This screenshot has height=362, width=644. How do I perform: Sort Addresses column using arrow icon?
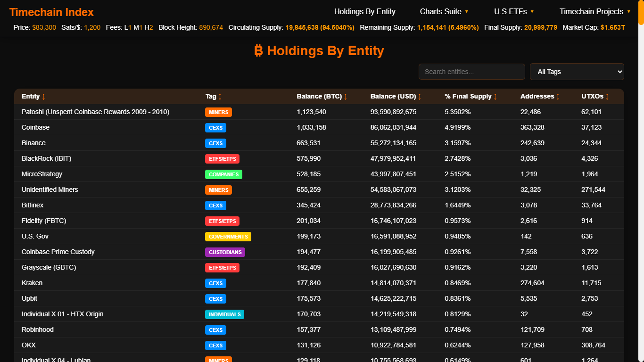point(558,97)
